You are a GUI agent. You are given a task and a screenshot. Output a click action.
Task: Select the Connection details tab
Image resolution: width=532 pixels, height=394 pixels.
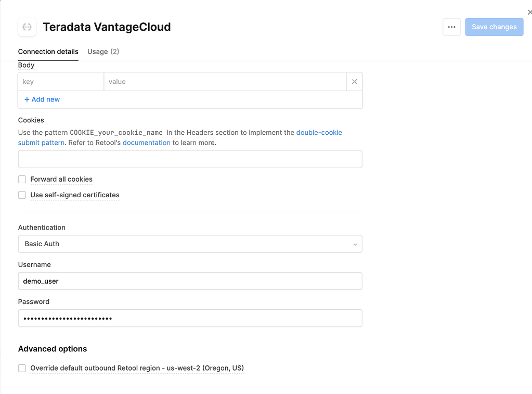point(48,52)
